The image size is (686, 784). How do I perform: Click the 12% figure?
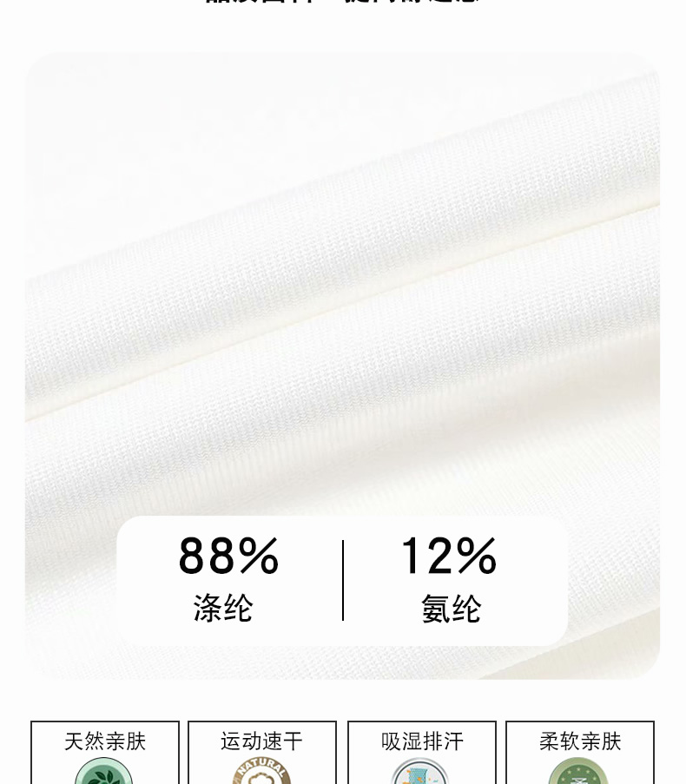(x=448, y=556)
